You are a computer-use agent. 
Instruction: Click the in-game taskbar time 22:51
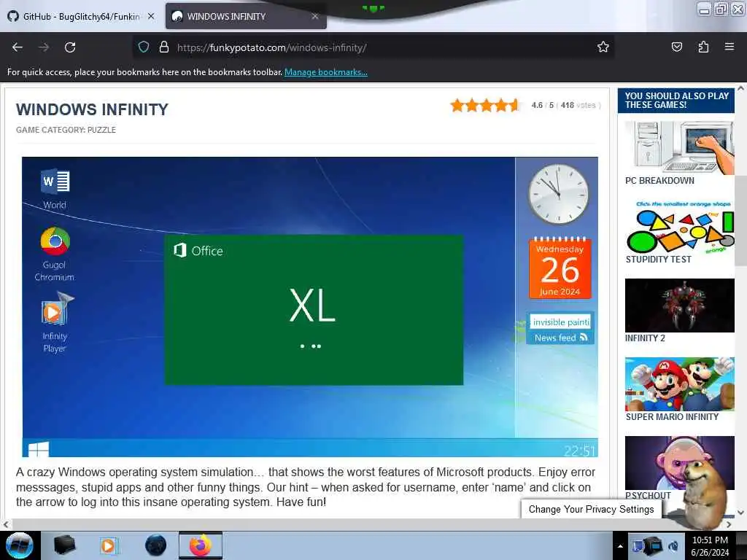[x=578, y=450]
